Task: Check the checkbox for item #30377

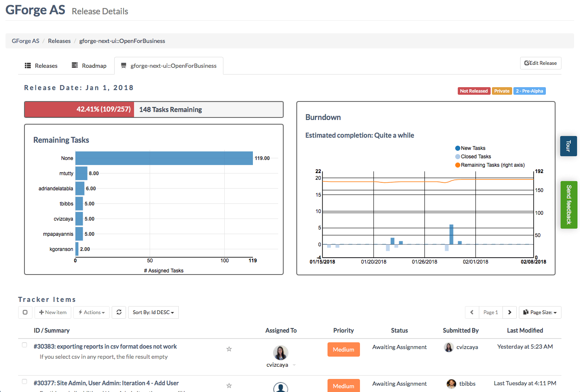Action: (x=24, y=381)
